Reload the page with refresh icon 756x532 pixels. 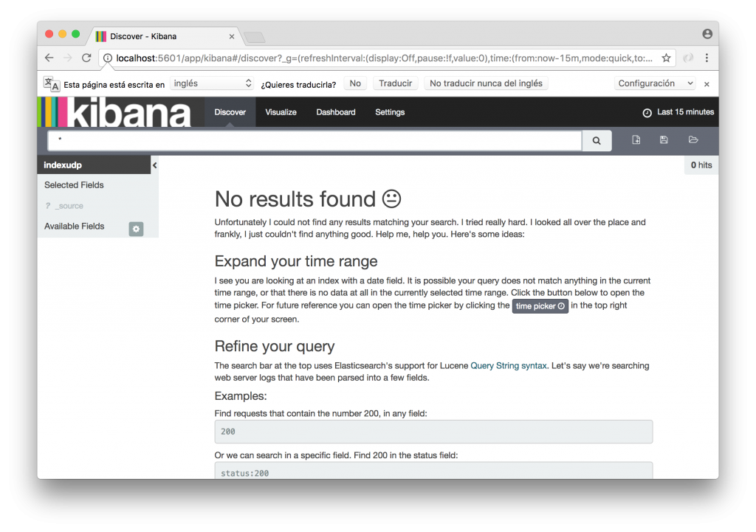[x=86, y=58]
